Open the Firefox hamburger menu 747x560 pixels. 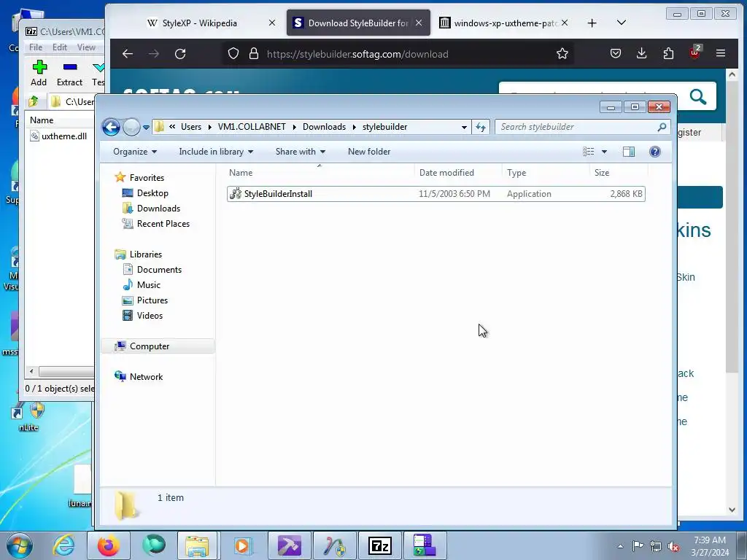pyautogui.click(x=721, y=54)
